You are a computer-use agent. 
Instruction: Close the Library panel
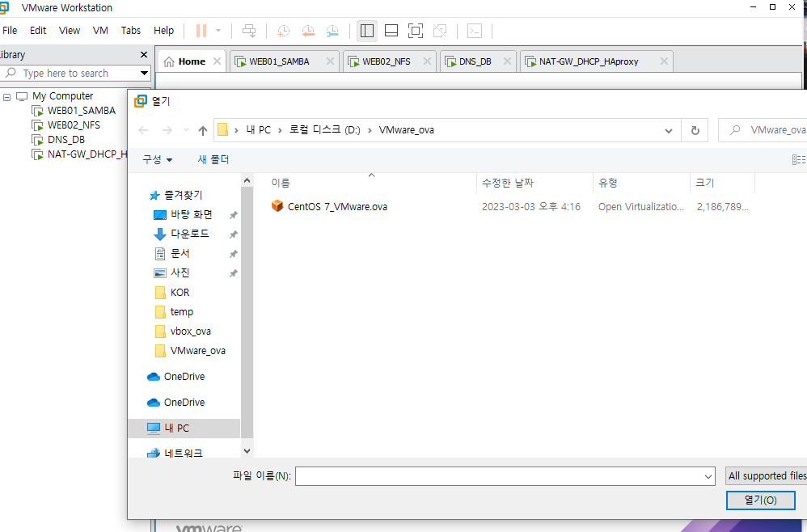coord(144,54)
